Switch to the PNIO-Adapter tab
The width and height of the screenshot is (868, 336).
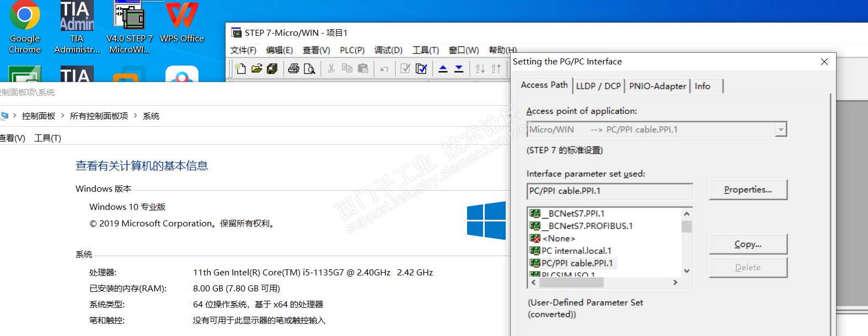coord(657,86)
